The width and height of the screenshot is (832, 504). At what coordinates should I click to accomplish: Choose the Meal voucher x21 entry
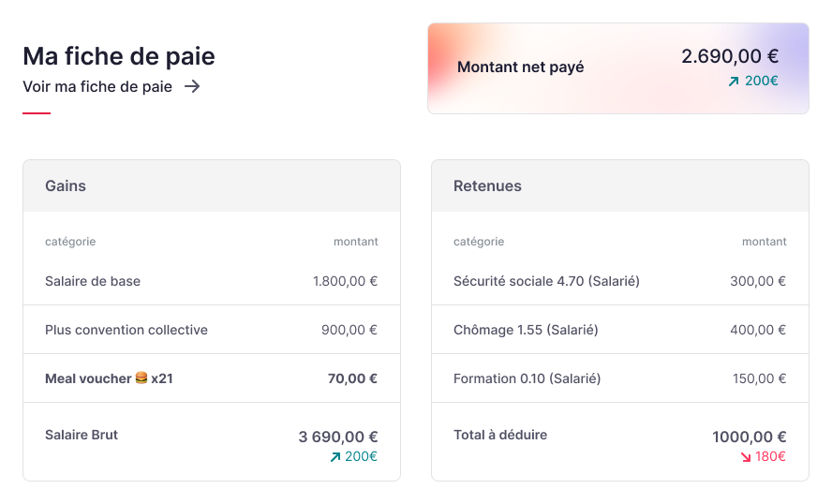tap(109, 378)
